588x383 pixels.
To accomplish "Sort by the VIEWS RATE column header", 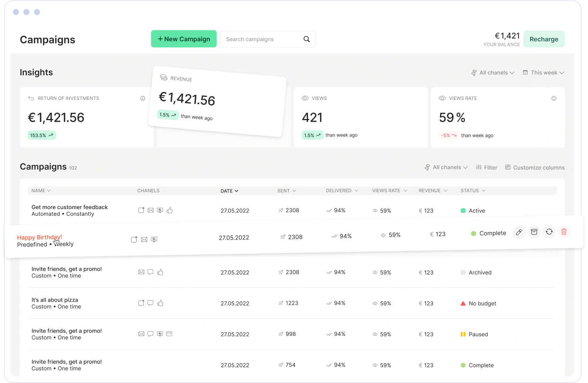I will [390, 191].
